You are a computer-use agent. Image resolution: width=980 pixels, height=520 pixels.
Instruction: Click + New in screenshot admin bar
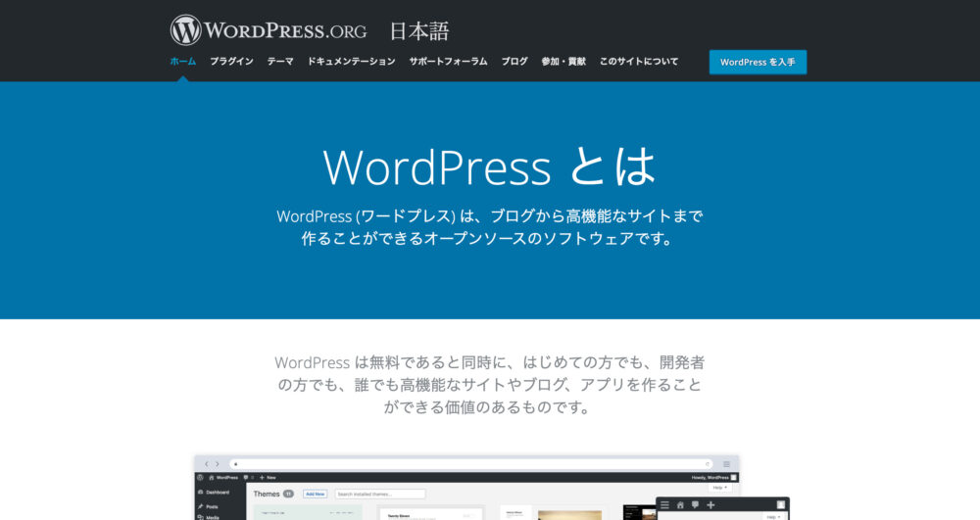point(268,478)
